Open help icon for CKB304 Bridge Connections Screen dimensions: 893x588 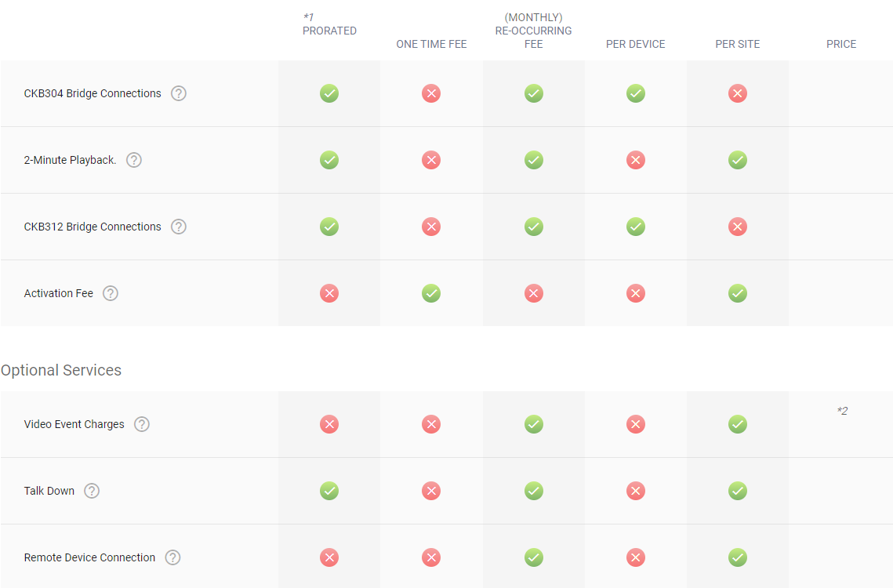click(x=179, y=93)
